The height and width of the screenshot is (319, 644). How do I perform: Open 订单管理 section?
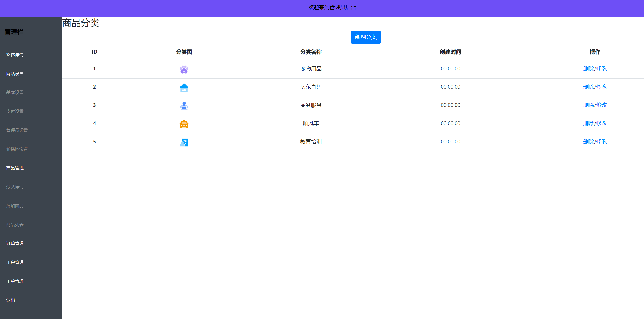(15, 244)
